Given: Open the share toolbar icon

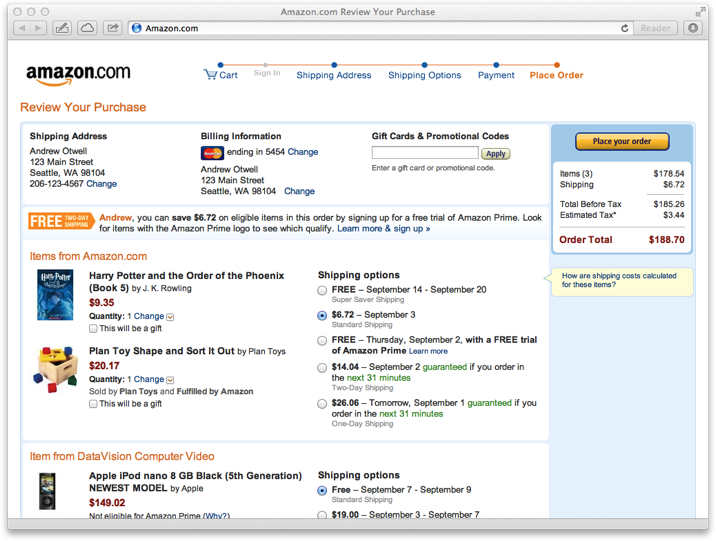Looking at the screenshot, I should click(x=112, y=28).
